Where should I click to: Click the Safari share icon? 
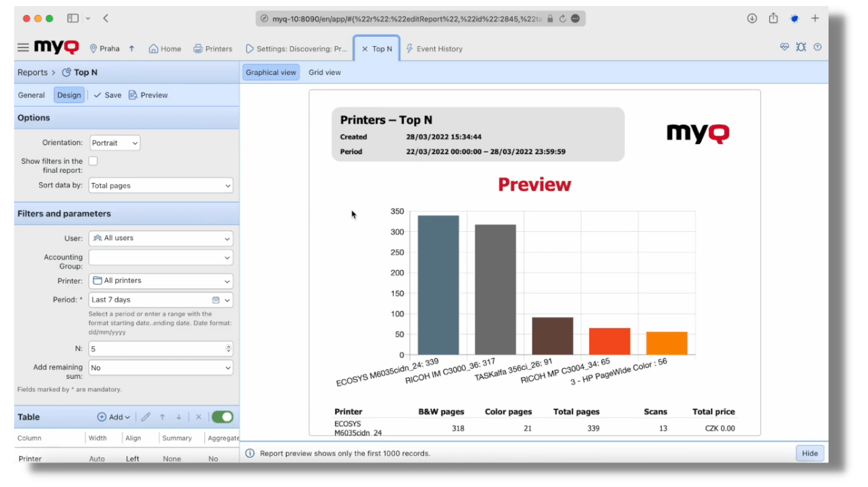coord(773,18)
